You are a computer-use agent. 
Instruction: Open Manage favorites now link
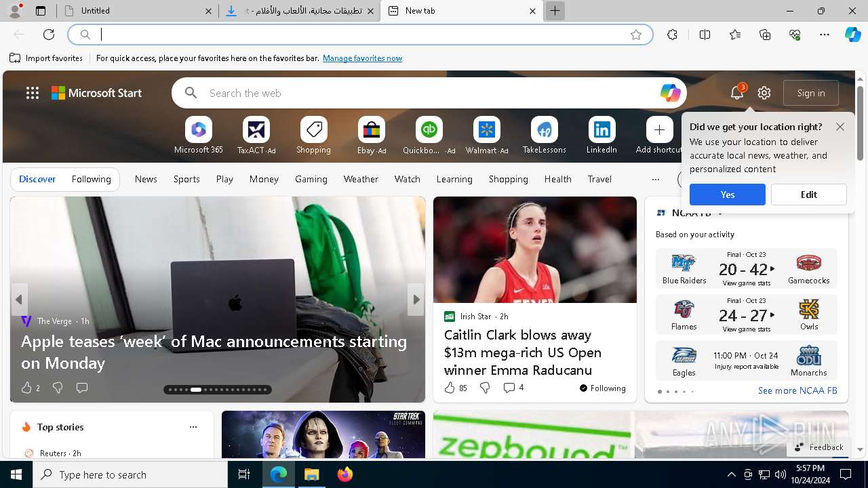coord(362,58)
